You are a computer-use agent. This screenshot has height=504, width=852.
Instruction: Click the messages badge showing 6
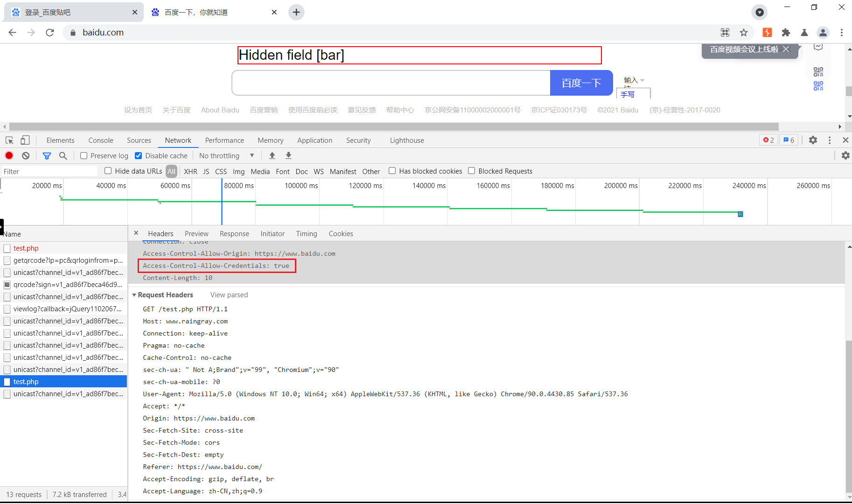(789, 140)
